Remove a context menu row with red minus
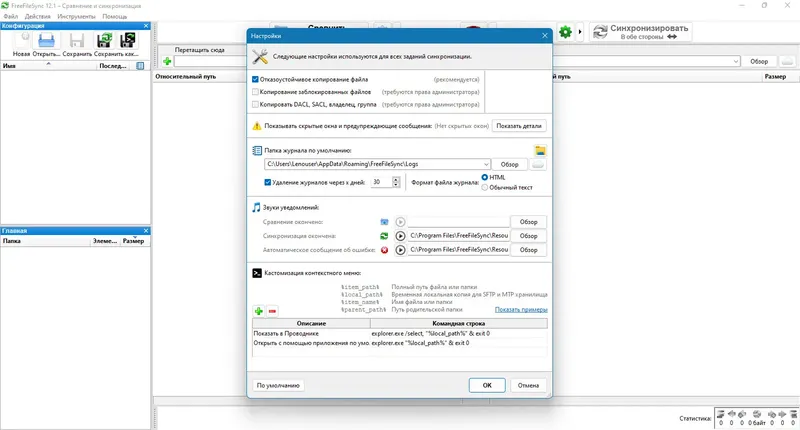 (272, 311)
